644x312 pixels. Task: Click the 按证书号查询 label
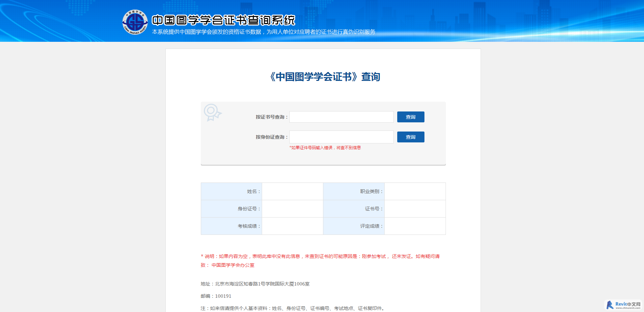point(272,117)
